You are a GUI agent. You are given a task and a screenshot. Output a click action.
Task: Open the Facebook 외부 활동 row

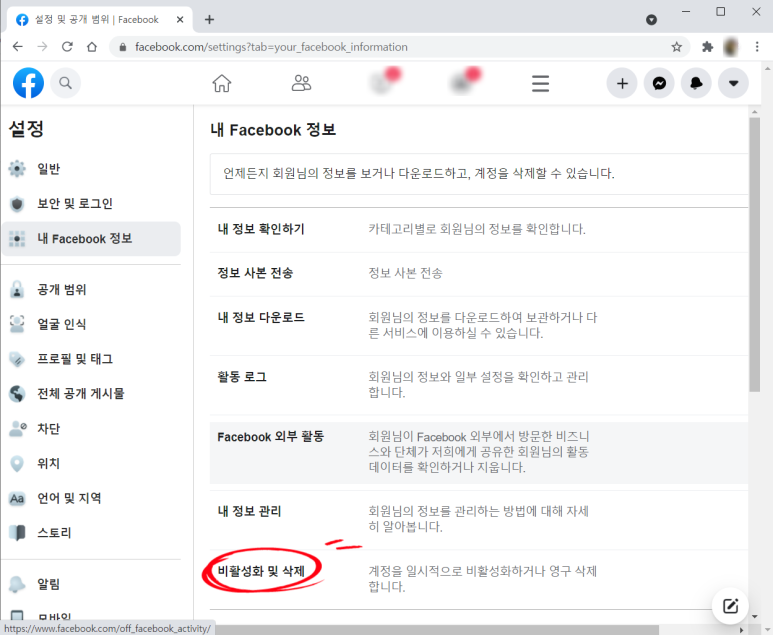click(x=479, y=452)
